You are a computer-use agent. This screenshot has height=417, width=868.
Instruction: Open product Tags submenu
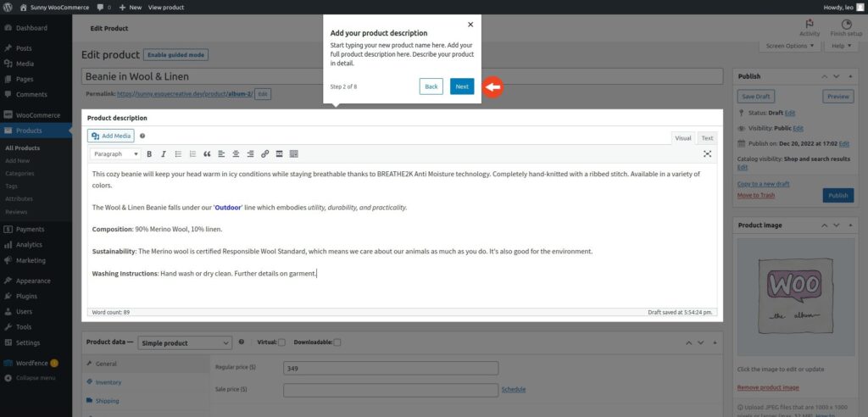click(x=11, y=186)
